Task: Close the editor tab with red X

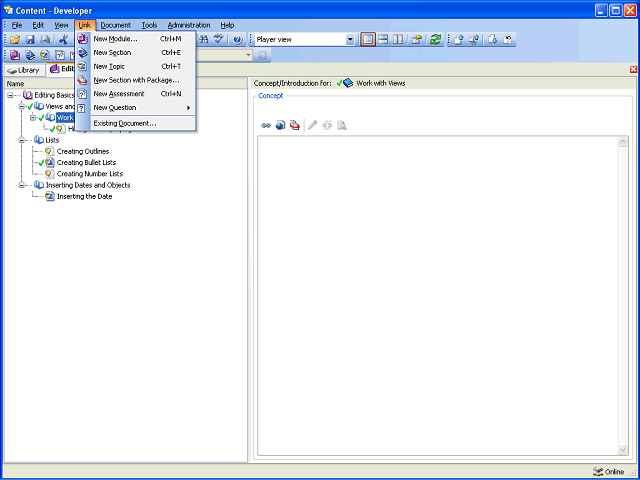Action: tap(633, 69)
